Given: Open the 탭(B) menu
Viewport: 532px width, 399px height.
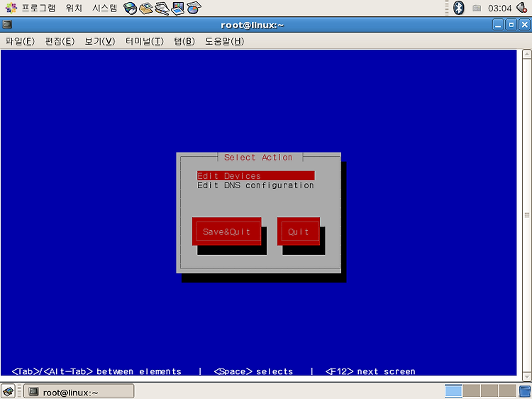Looking at the screenshot, I should pos(184,41).
